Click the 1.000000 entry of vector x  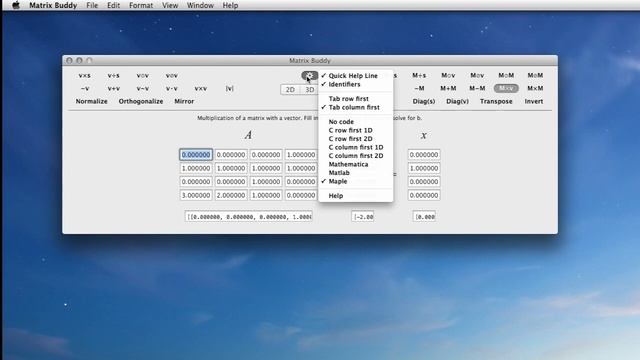point(424,168)
